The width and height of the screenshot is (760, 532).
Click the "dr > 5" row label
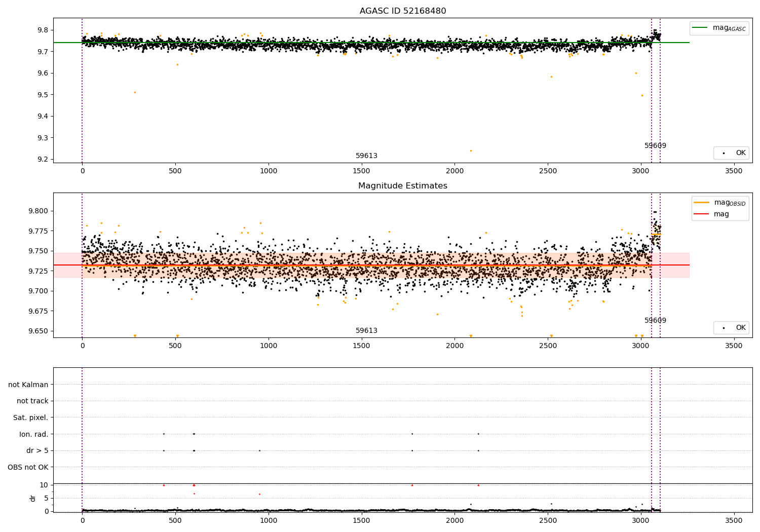point(37,450)
